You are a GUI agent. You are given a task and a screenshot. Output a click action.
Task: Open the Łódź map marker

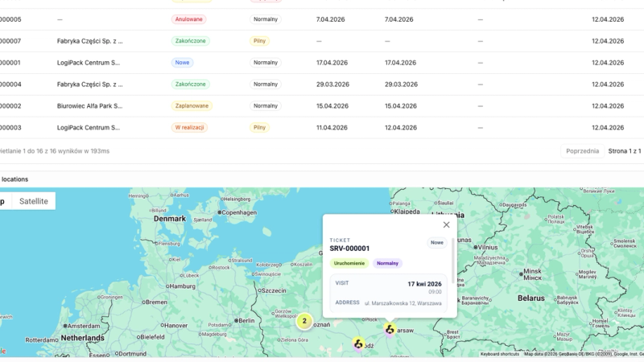coord(358,344)
